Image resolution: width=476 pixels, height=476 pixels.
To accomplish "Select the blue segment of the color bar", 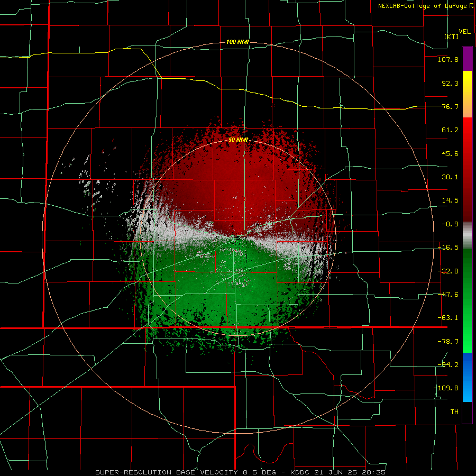I will click(467, 377).
